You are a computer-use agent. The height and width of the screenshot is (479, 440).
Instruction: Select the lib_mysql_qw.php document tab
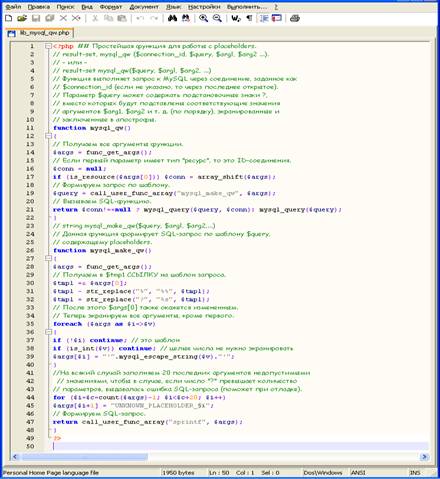point(39,33)
